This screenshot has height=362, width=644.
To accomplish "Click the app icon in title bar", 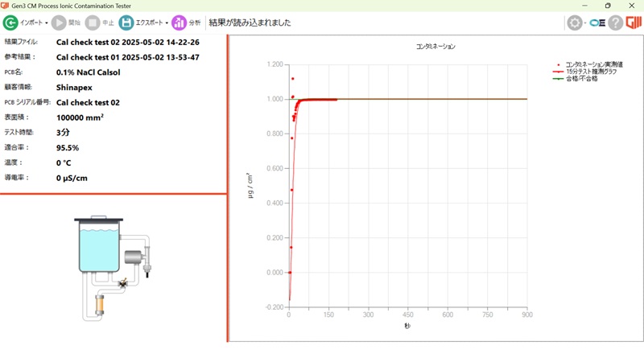I will [6, 6].
